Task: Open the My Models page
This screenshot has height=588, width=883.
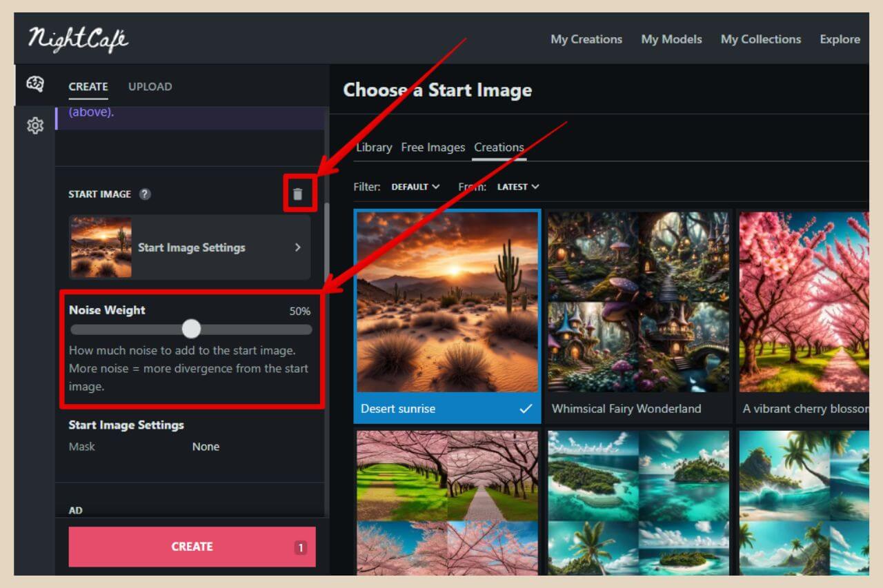Action: click(x=671, y=39)
